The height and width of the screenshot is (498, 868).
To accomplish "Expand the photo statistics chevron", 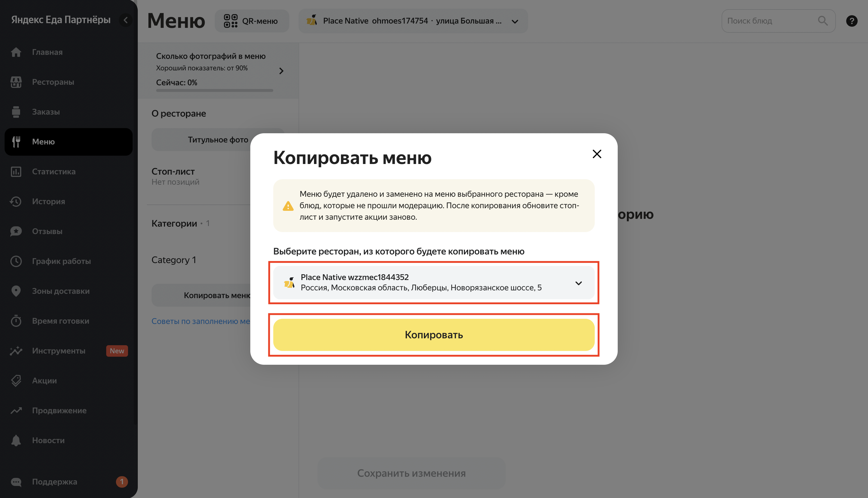I will [x=281, y=71].
